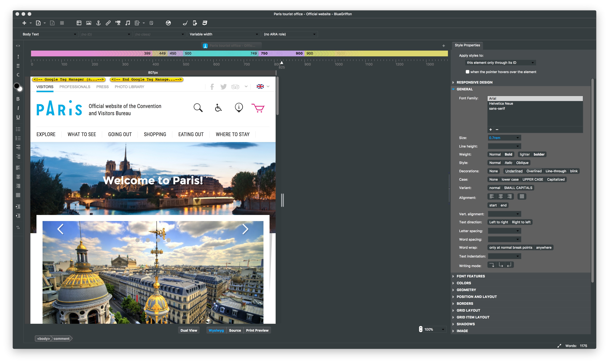
Task: Set font weight to Bold
Action: 508,154
